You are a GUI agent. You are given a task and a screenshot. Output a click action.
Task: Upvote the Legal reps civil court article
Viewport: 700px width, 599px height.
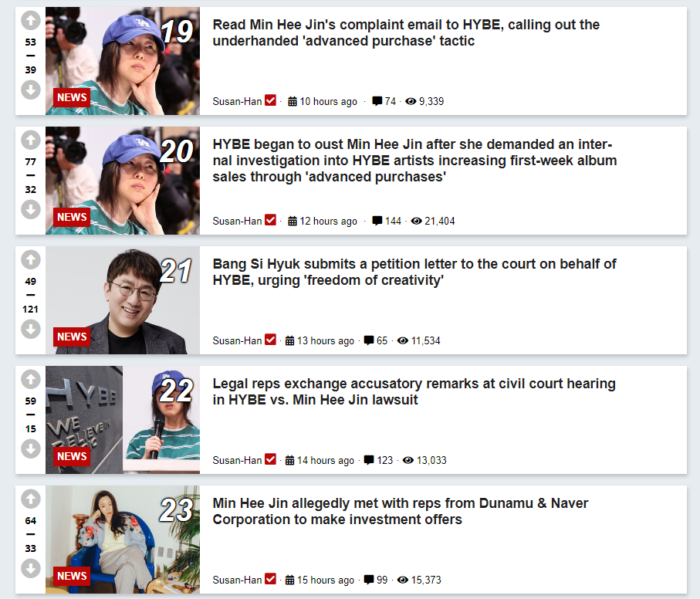(x=30, y=379)
